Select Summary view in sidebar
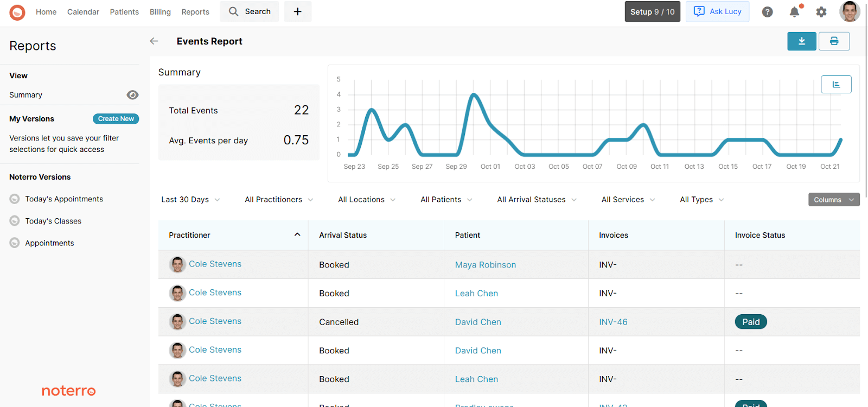This screenshot has width=868, height=407. (x=25, y=95)
